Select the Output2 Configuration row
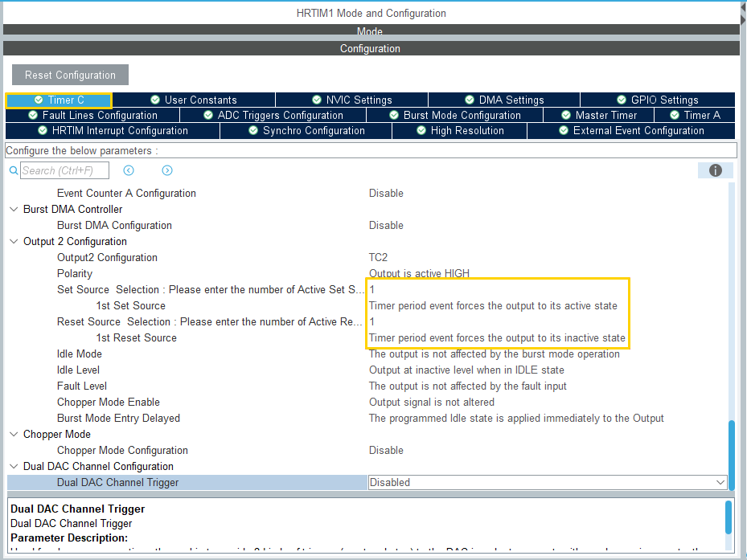747x560 pixels. 367,258
